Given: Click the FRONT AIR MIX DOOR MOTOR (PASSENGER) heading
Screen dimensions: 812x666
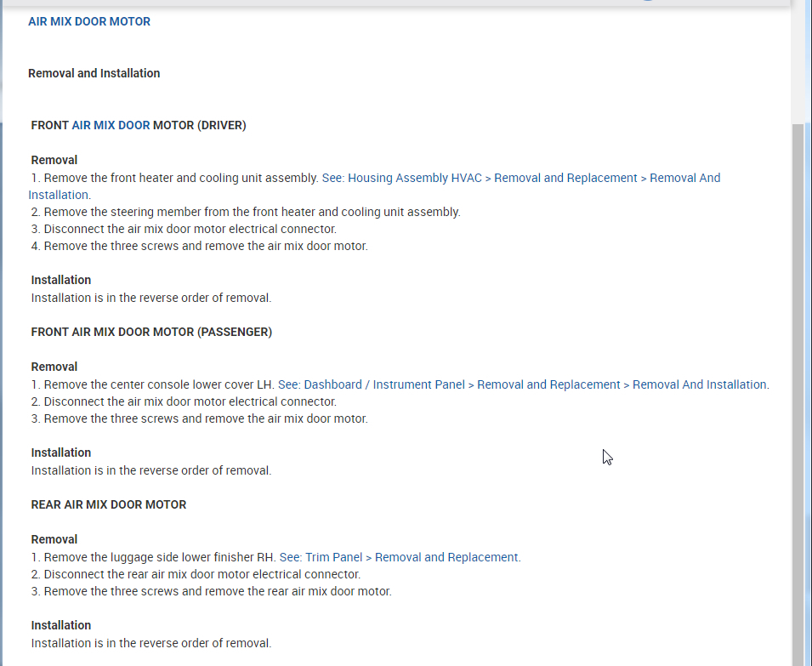Looking at the screenshot, I should click(x=151, y=332).
